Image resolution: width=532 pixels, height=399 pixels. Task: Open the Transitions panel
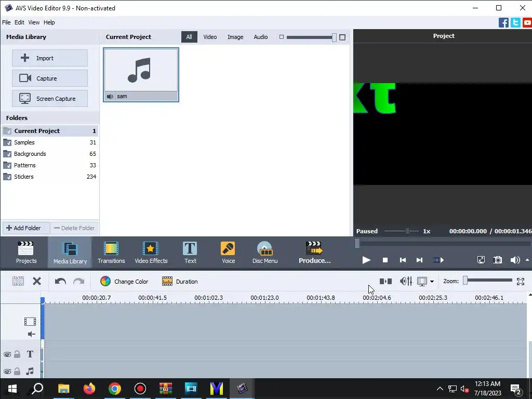pyautogui.click(x=111, y=252)
